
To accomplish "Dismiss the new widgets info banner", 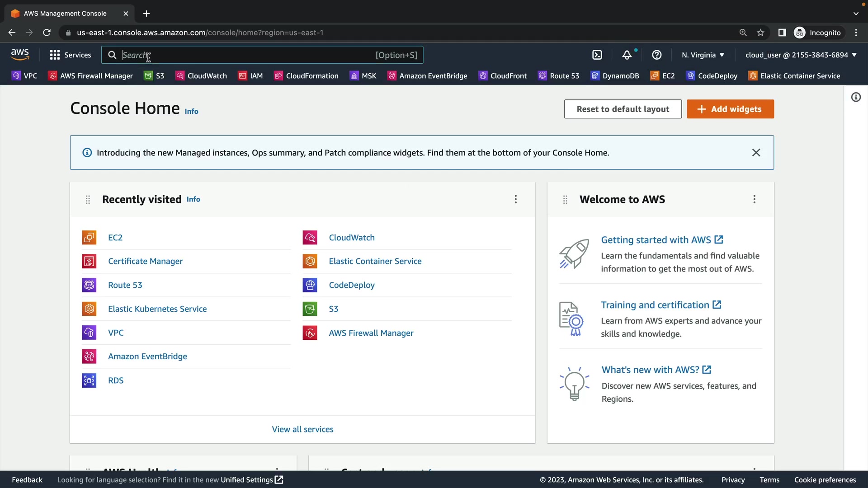I will click(756, 153).
